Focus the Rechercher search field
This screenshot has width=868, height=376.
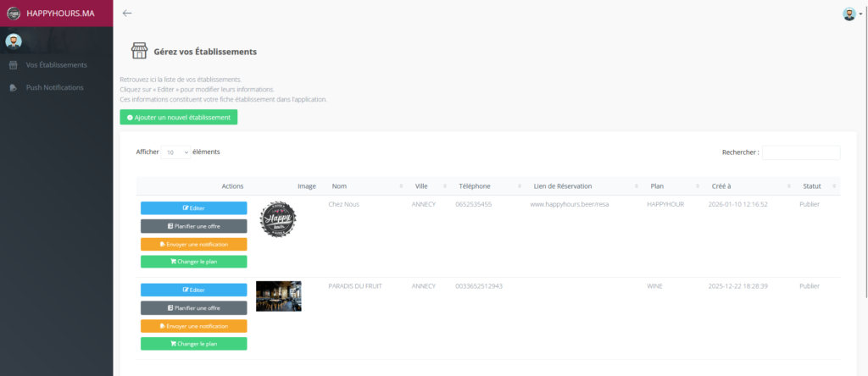click(800, 152)
